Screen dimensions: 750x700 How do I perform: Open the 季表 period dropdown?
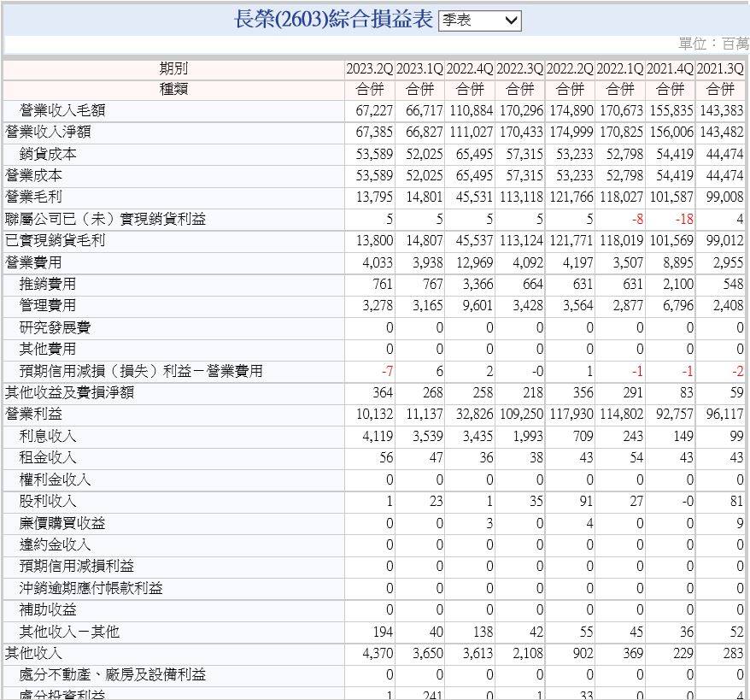pyautogui.click(x=479, y=21)
